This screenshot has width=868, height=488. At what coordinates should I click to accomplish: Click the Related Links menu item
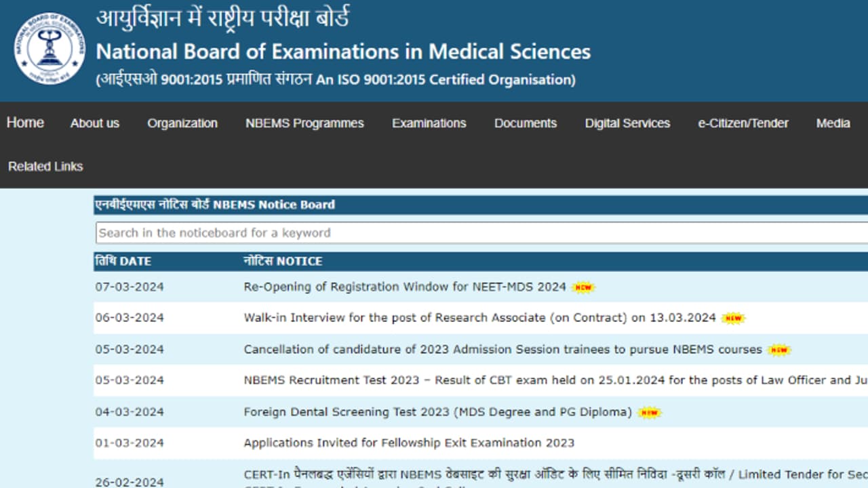45,166
